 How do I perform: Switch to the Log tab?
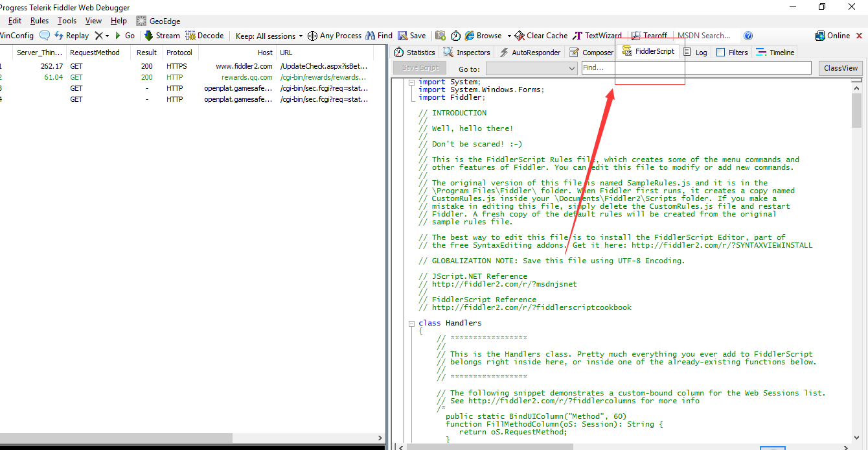[x=696, y=53]
